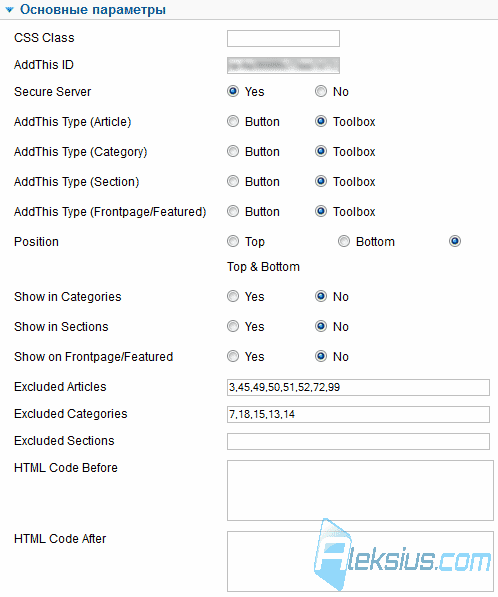
Task: Choose Button for AddThis Type (Section)
Action: coord(233,181)
